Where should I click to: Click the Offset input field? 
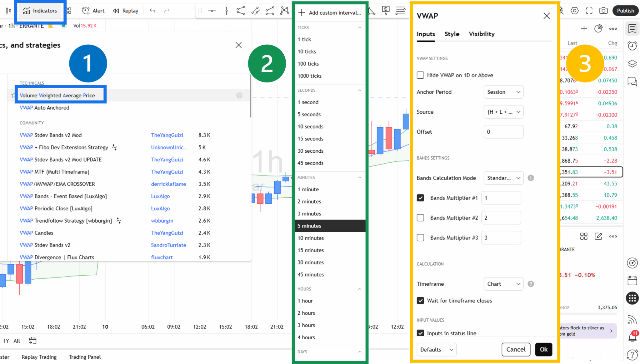(x=503, y=132)
